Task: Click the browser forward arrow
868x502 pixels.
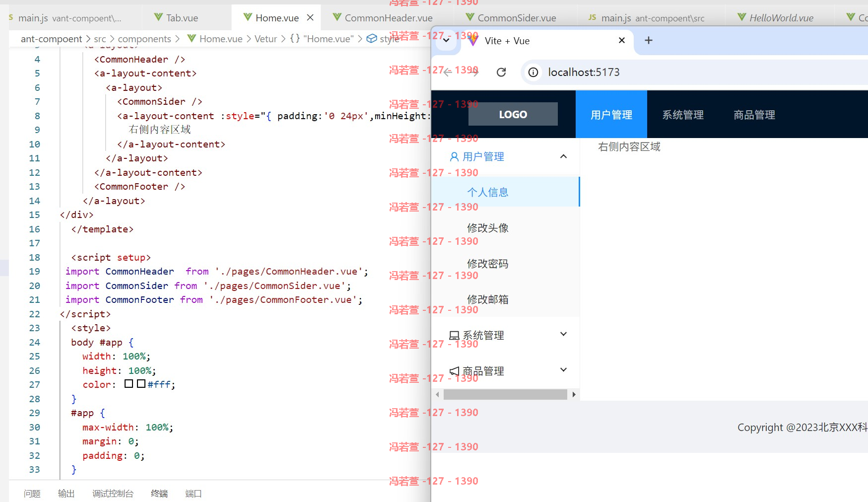Action: pos(474,72)
